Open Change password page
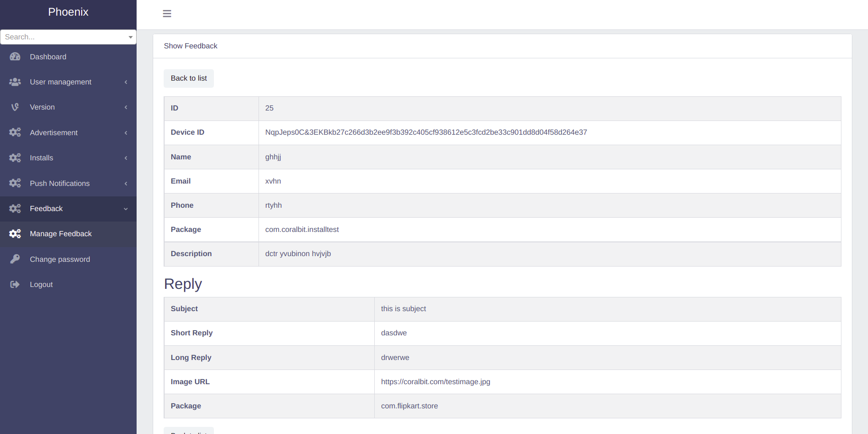The width and height of the screenshot is (868, 434). pyautogui.click(x=68, y=259)
